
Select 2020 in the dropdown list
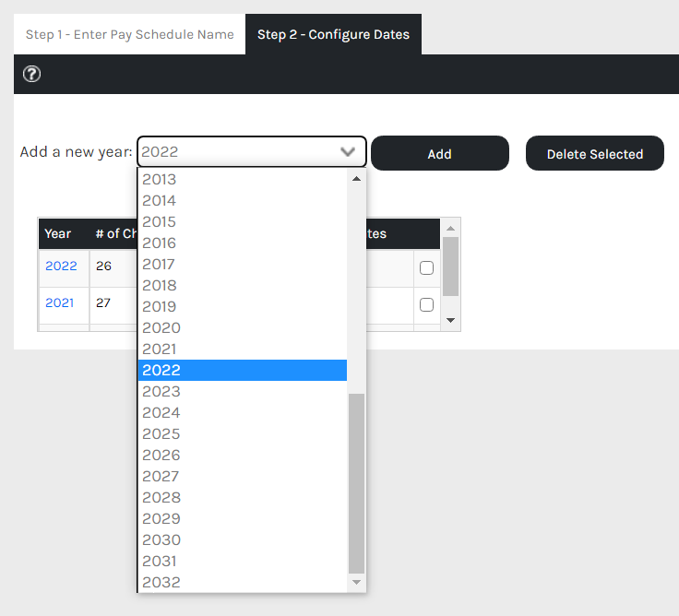click(x=243, y=327)
